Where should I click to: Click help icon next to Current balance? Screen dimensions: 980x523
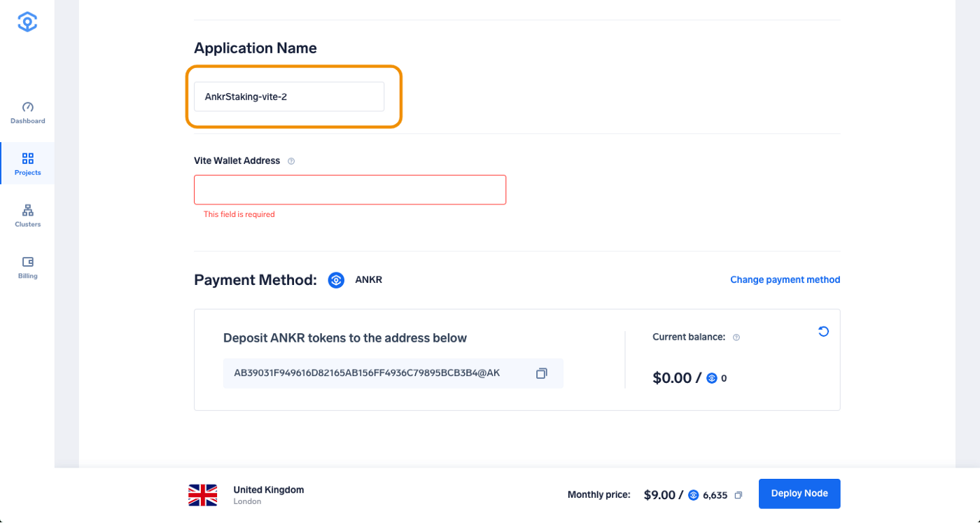(x=736, y=337)
